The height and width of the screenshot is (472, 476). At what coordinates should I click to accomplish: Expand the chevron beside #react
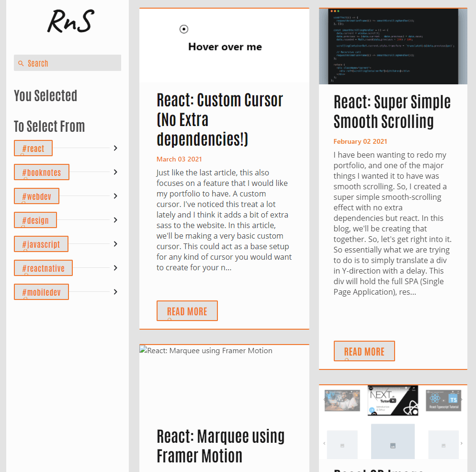(x=115, y=148)
